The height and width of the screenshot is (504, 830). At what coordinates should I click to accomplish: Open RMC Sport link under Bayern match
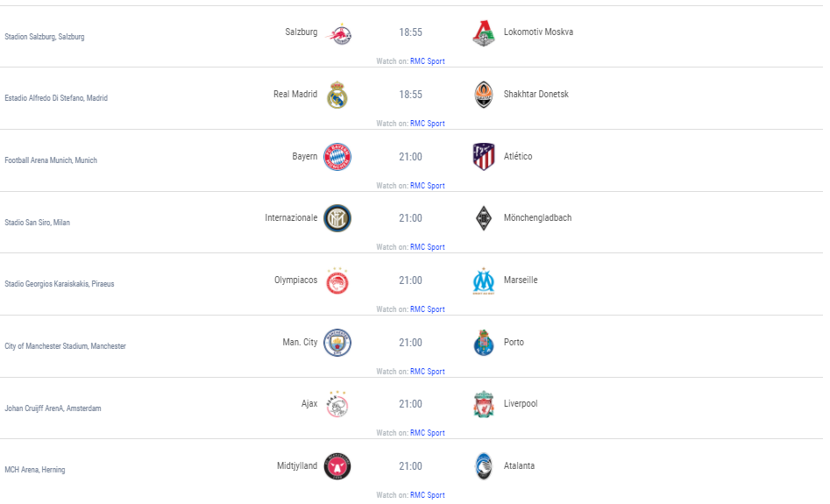[x=427, y=186]
